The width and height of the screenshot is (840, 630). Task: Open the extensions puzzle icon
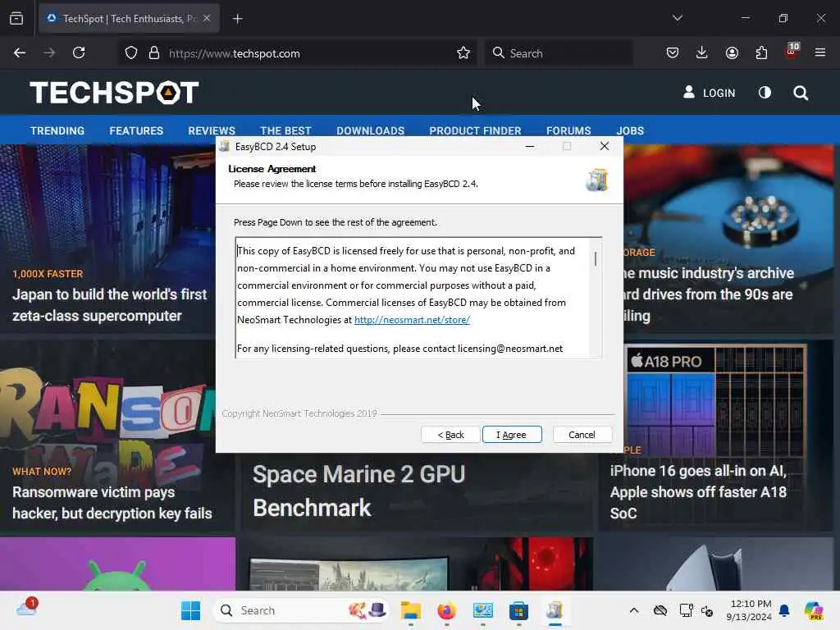(761, 52)
